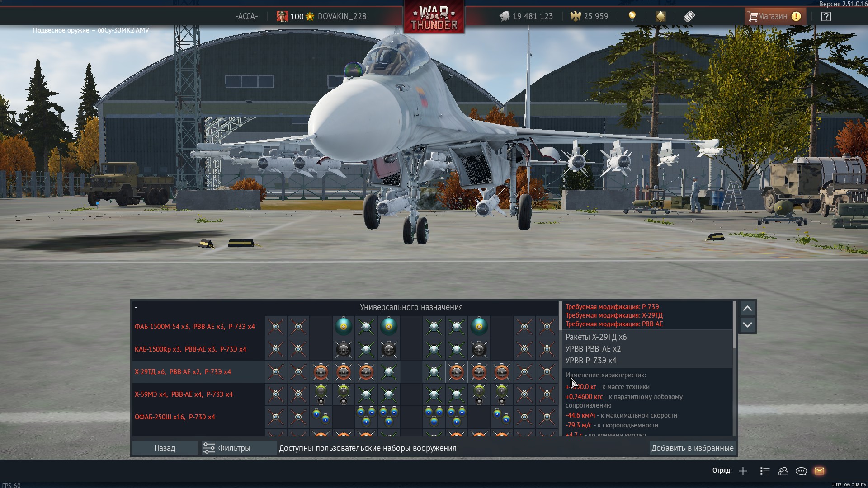Click the War Thunder logo

[434, 18]
